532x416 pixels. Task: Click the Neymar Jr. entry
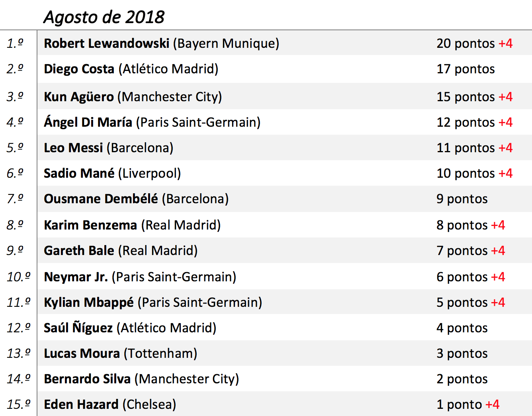(x=76, y=277)
